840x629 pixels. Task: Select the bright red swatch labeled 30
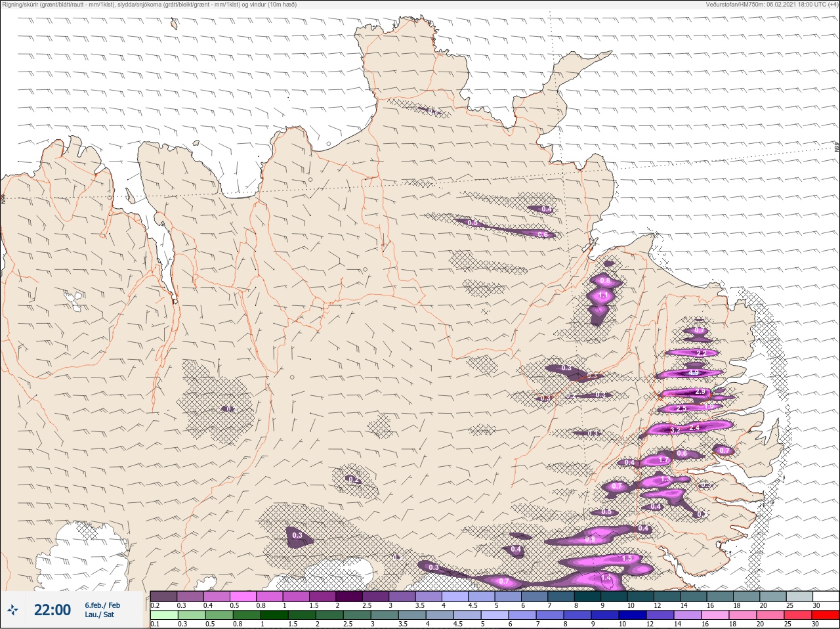tap(826, 615)
